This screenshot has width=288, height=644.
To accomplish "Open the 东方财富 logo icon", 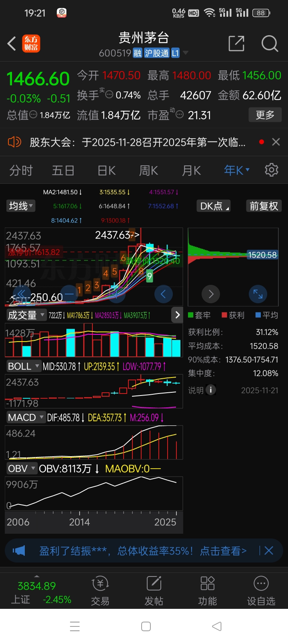I will coord(31,44).
